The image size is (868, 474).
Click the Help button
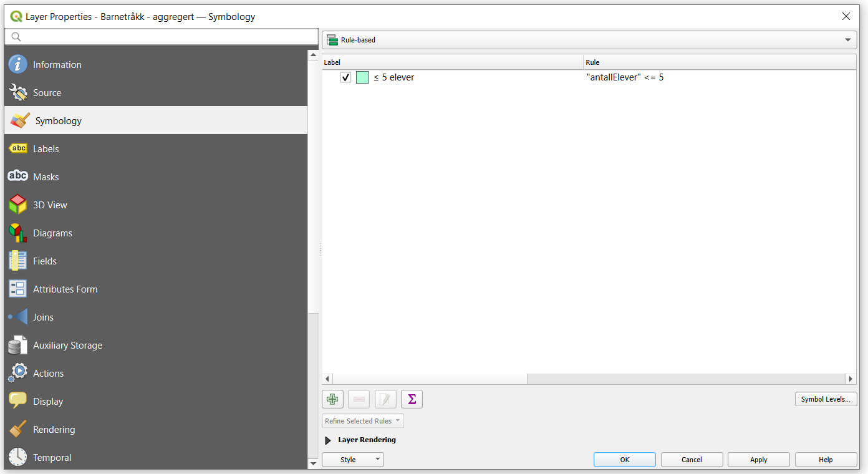826,460
